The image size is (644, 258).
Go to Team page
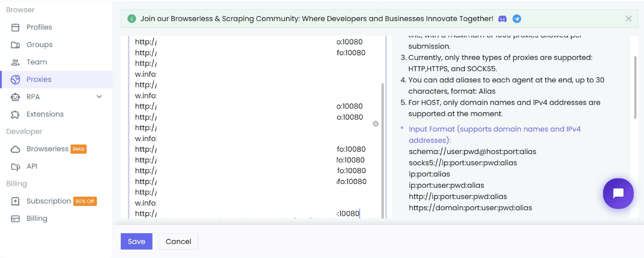[x=37, y=62]
